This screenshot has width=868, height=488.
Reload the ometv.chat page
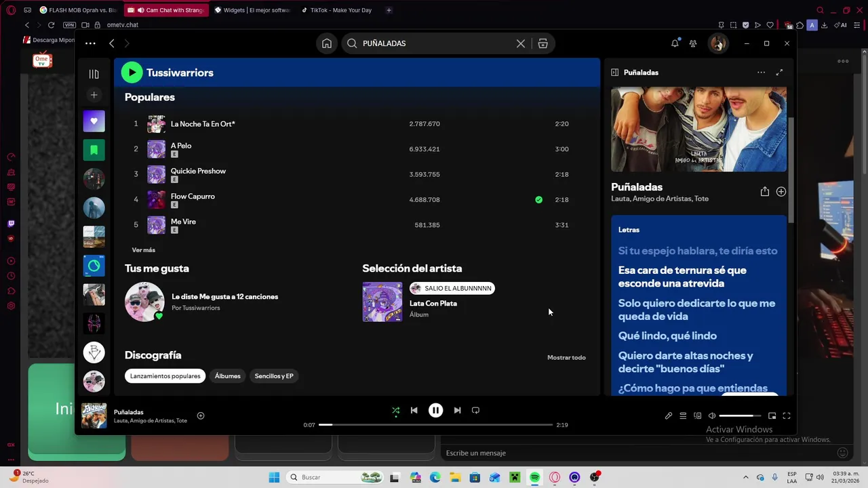tap(51, 25)
